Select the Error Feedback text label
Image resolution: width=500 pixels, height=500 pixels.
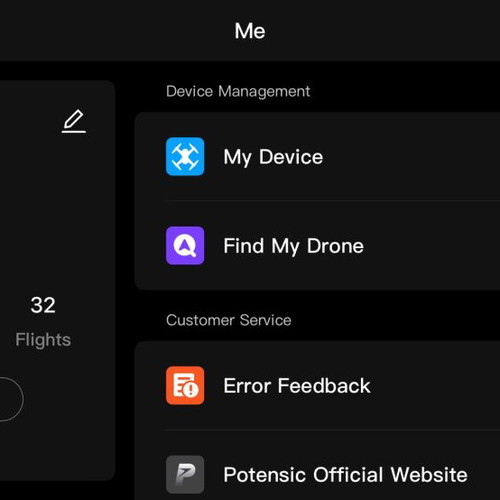tap(297, 386)
